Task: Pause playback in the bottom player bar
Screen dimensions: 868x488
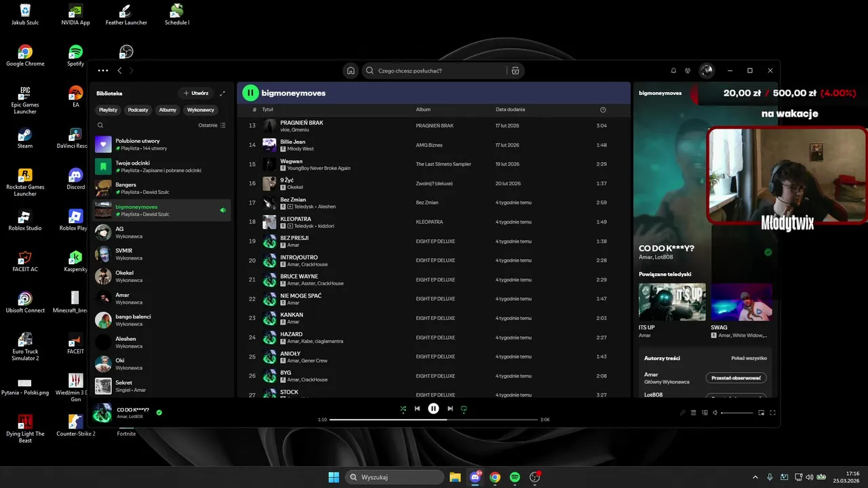Action: click(x=433, y=409)
